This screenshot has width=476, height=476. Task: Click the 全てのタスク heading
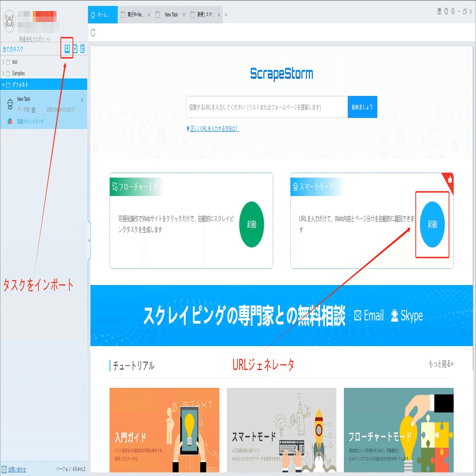coord(13,49)
